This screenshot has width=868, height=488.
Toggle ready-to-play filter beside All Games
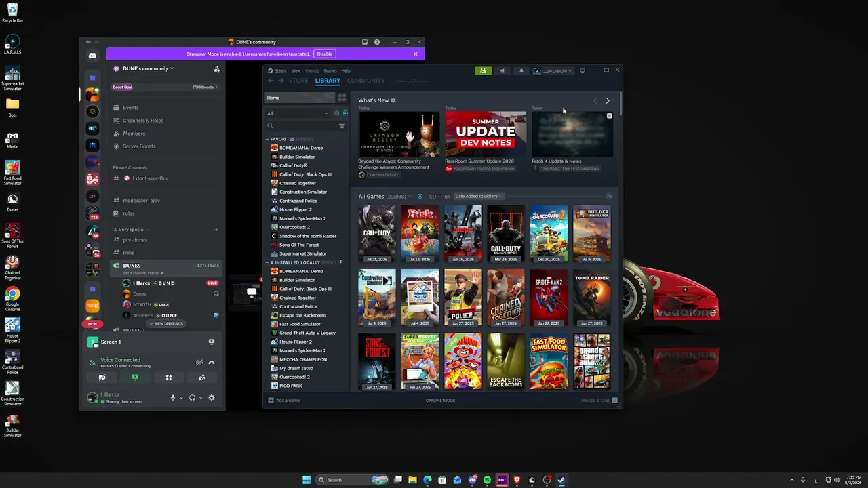pos(420,197)
